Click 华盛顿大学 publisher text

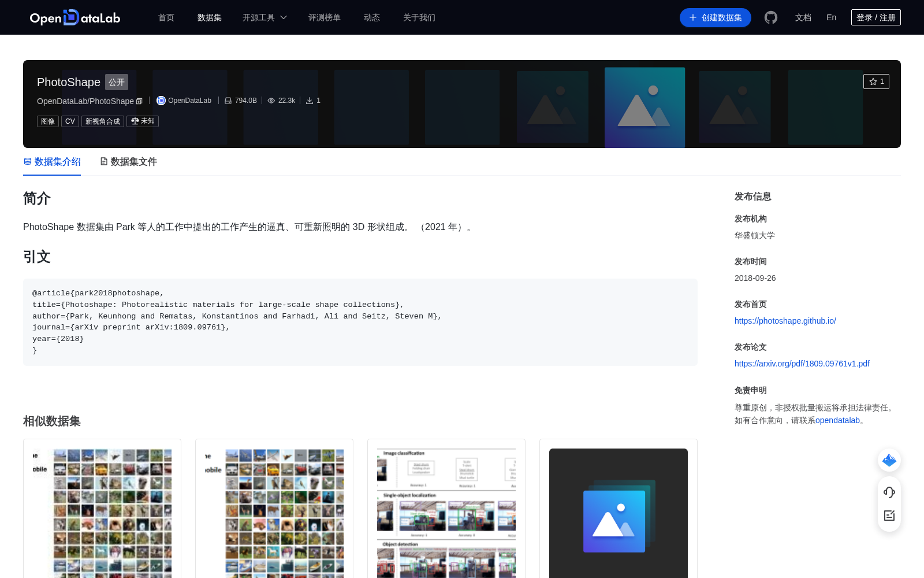click(755, 235)
